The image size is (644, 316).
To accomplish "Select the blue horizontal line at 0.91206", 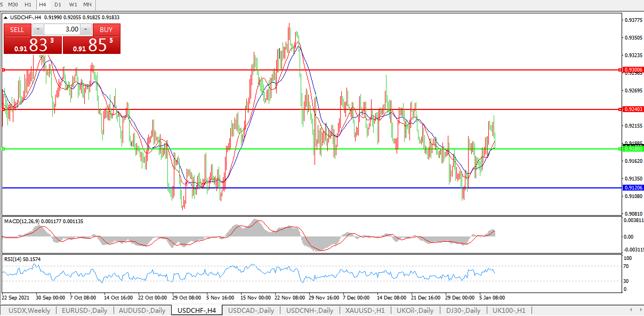I will coord(320,188).
